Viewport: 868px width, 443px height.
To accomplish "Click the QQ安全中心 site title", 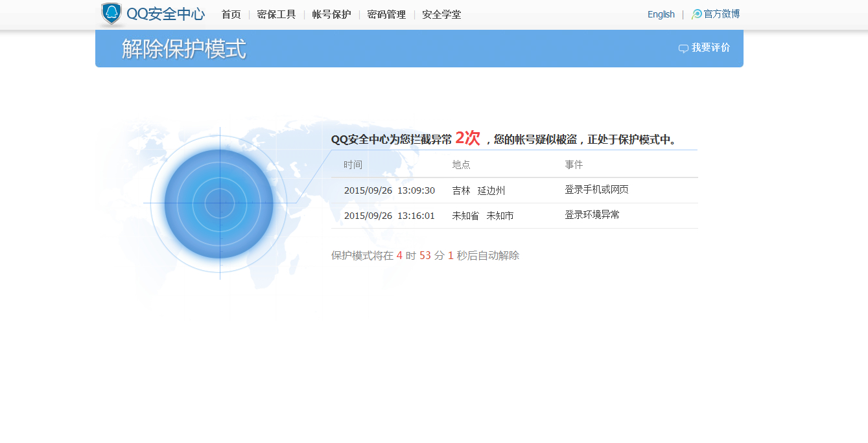I will click(166, 14).
